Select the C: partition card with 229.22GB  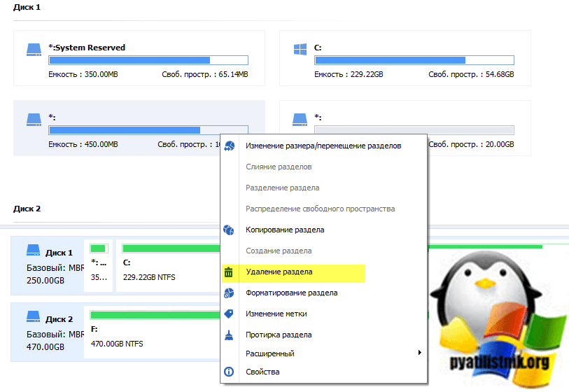[405, 58]
